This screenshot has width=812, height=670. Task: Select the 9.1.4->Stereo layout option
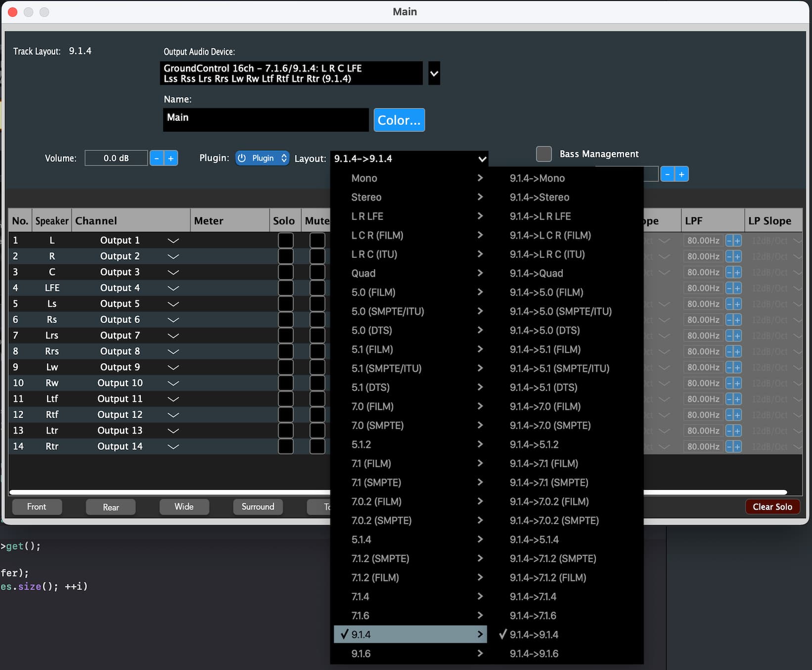pyautogui.click(x=540, y=197)
